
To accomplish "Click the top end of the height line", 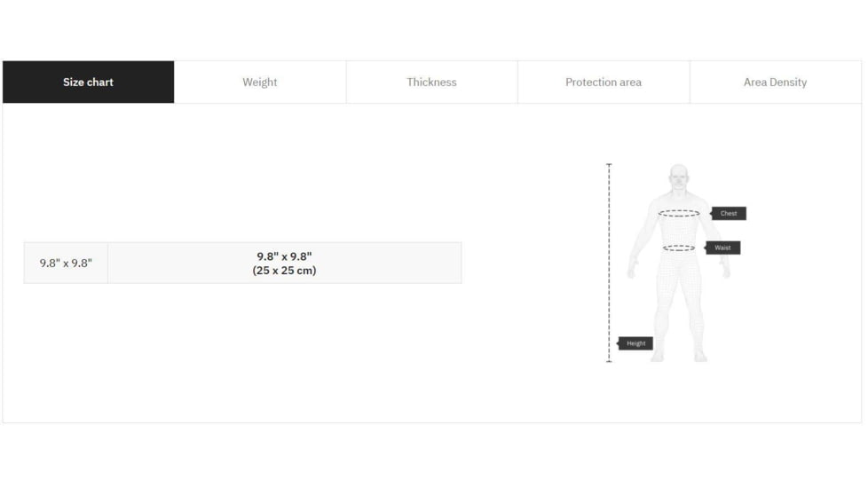I will point(609,165).
